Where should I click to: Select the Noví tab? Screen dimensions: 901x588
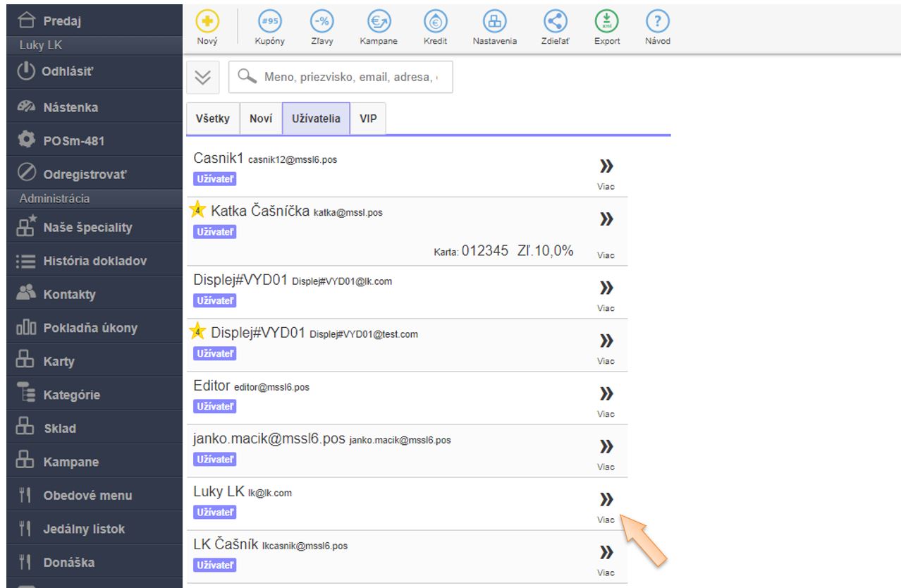[x=261, y=119]
